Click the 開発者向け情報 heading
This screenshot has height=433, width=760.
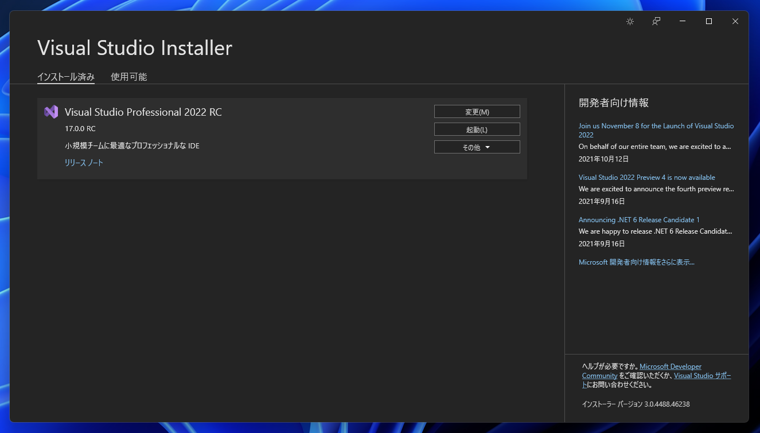(614, 103)
